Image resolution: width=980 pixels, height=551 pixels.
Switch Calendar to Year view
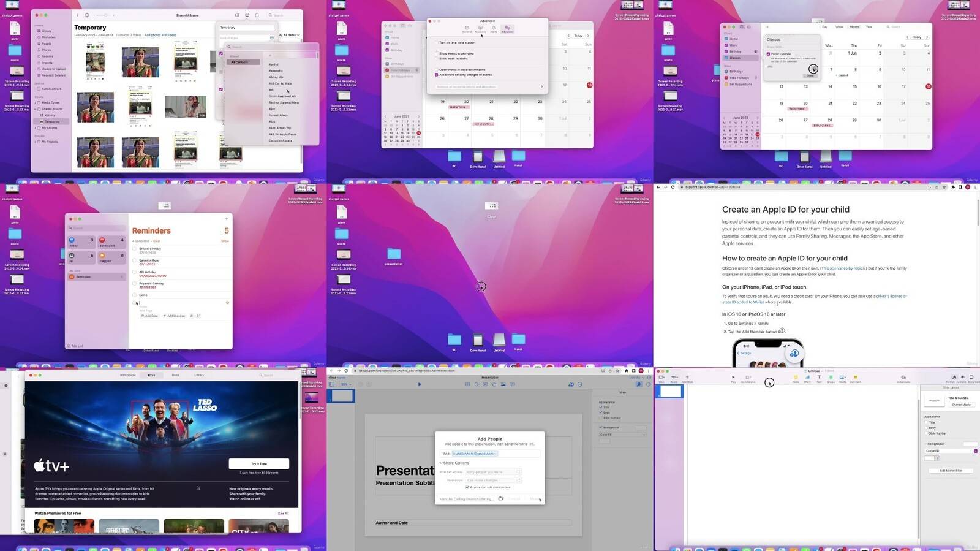pyautogui.click(x=869, y=27)
